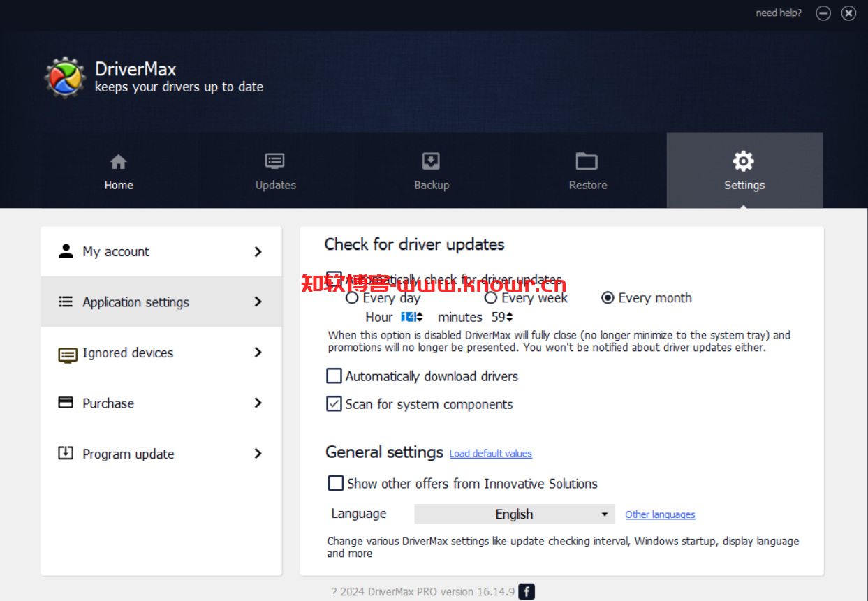
Task: Open the Language dropdown showing English
Action: click(x=515, y=514)
